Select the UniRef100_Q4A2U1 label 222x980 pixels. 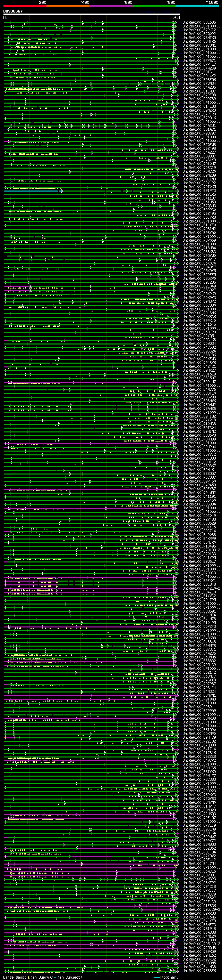coord(199,125)
